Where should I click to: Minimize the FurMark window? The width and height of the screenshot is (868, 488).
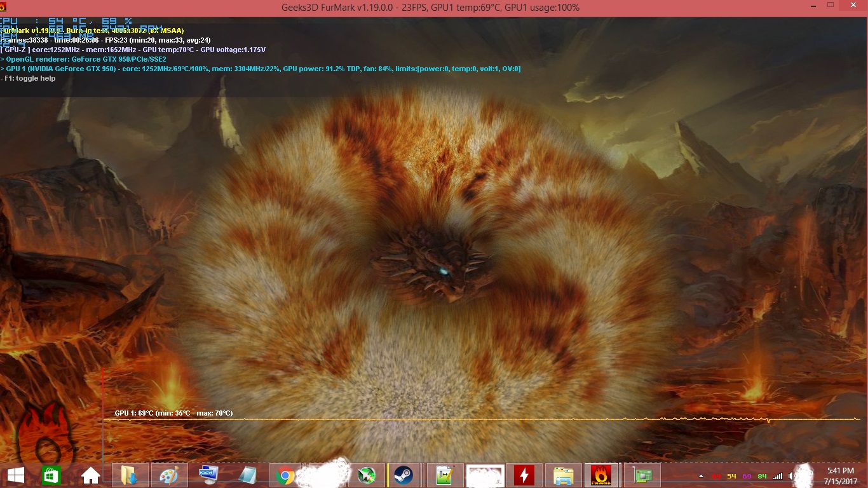point(814,6)
